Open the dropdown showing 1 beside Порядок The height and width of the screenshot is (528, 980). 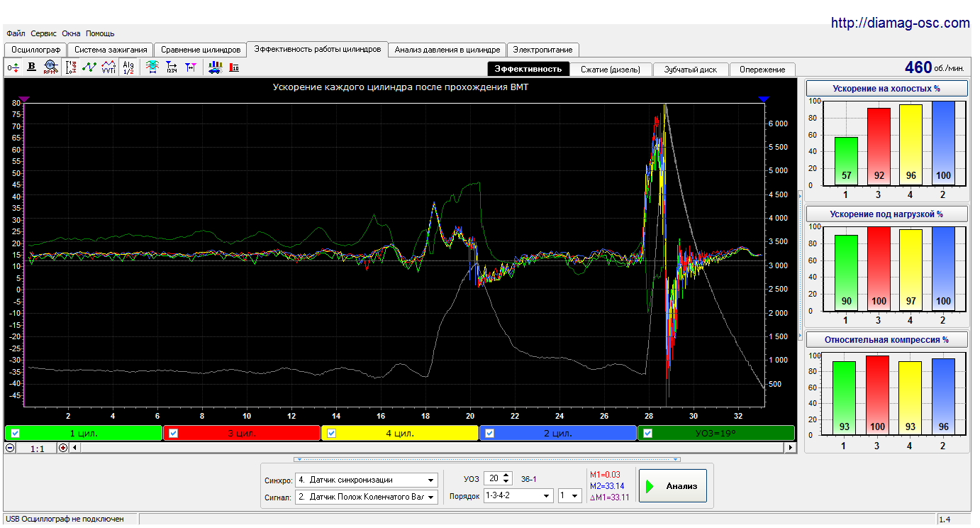coord(569,496)
